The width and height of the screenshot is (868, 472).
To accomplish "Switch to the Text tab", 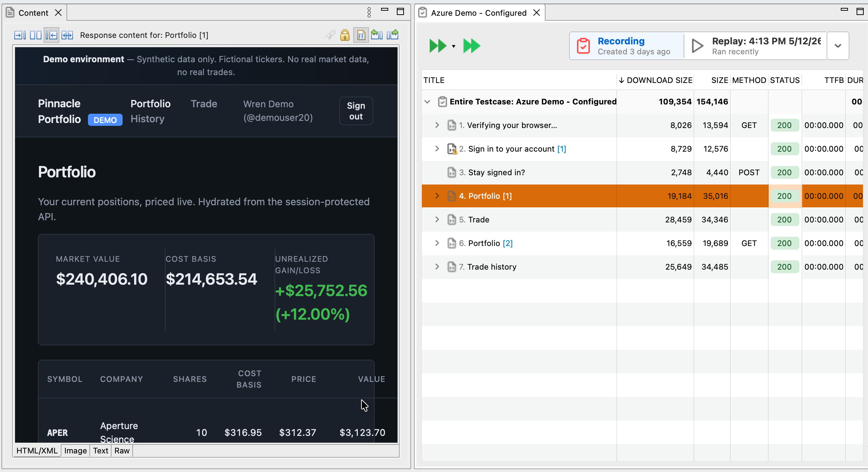I will tap(100, 451).
